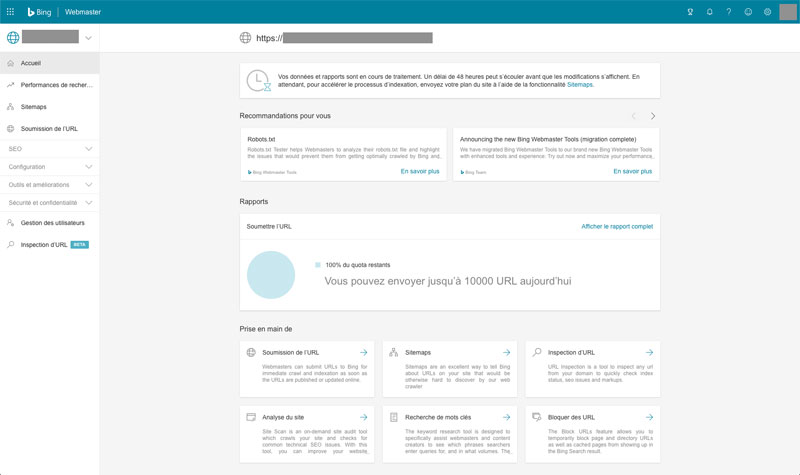Open the Soumission de l'URL card arrow
Image resolution: width=800 pixels, height=475 pixels.
coord(364,353)
